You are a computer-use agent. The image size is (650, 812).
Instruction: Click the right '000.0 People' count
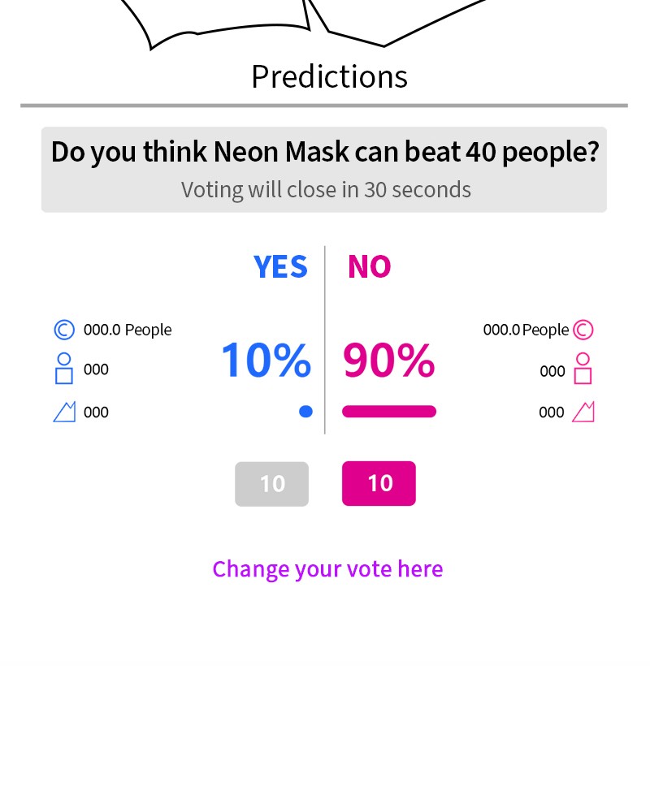526,330
